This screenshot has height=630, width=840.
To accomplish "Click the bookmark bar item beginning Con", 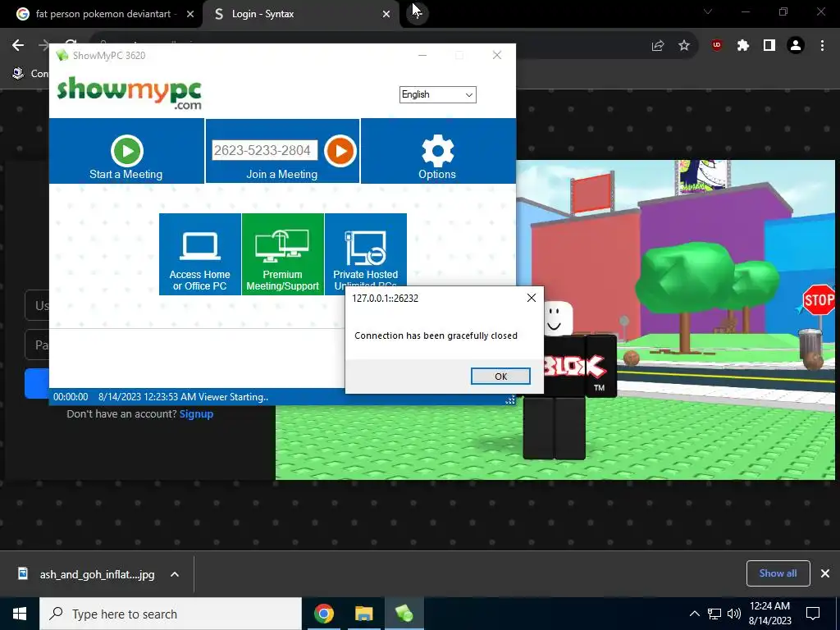I will [30, 73].
